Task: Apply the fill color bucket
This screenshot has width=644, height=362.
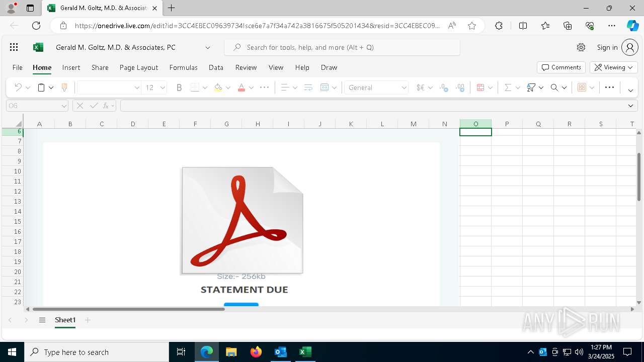Action: click(x=218, y=87)
